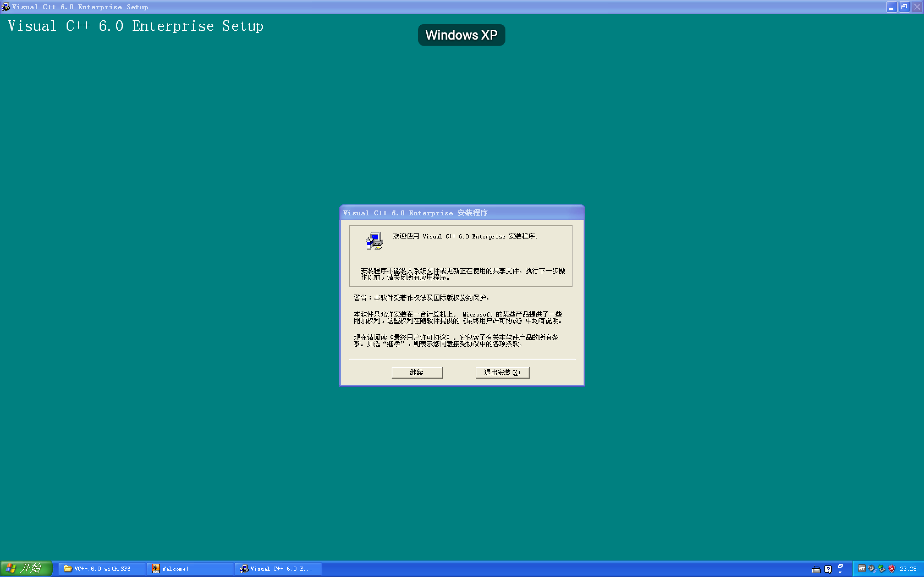
Task: Click the Safely Remove Hardware tray icon
Action: 882,568
